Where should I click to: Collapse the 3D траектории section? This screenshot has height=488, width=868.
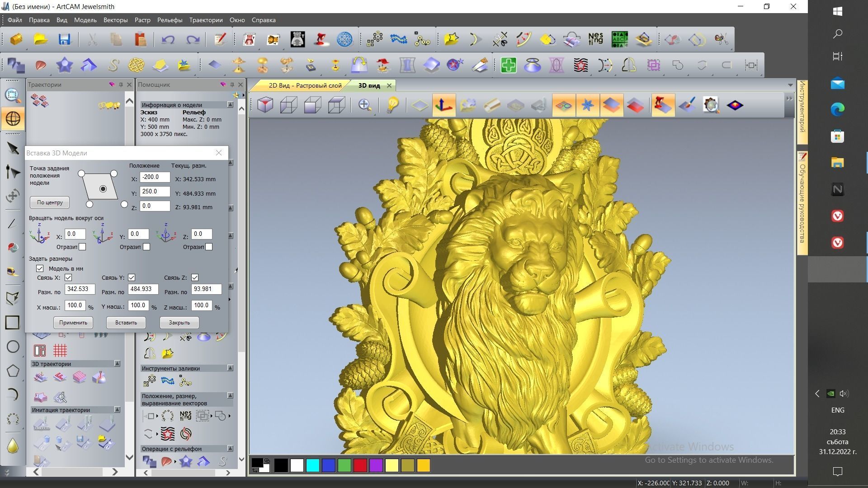point(117,363)
